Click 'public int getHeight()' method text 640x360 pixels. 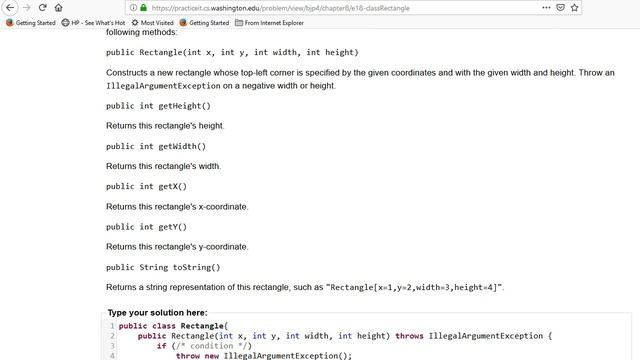158,106
